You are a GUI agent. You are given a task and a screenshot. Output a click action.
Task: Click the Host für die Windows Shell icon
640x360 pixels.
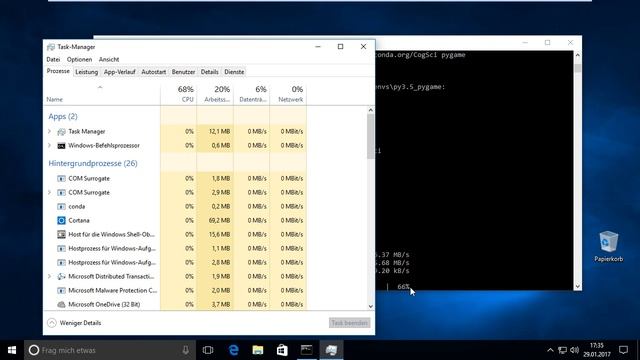click(61, 234)
